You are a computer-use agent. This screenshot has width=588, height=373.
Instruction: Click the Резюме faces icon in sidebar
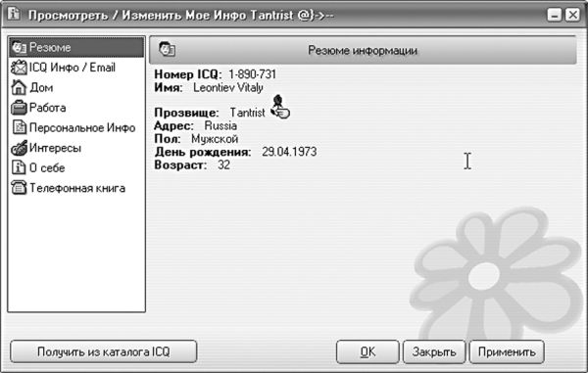pos(19,47)
